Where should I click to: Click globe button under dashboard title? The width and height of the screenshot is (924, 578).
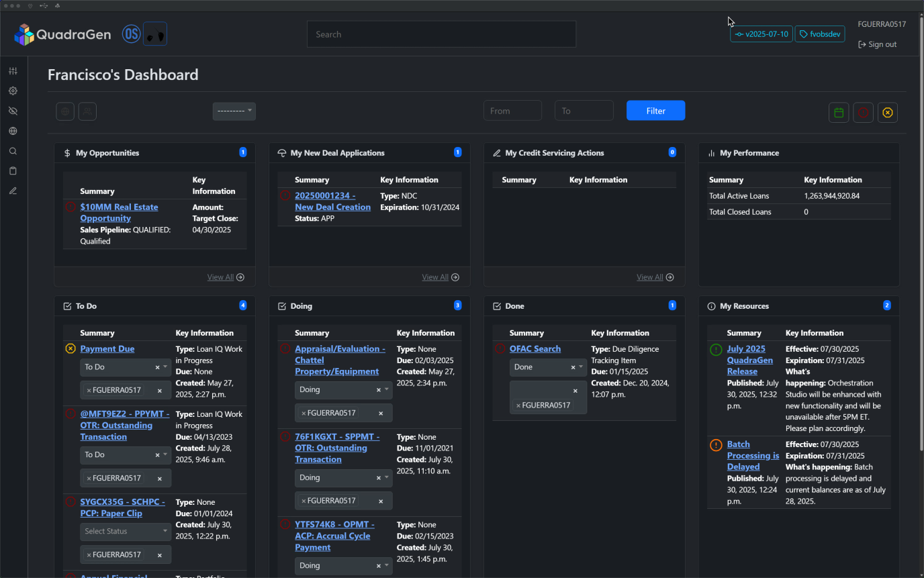tap(65, 111)
